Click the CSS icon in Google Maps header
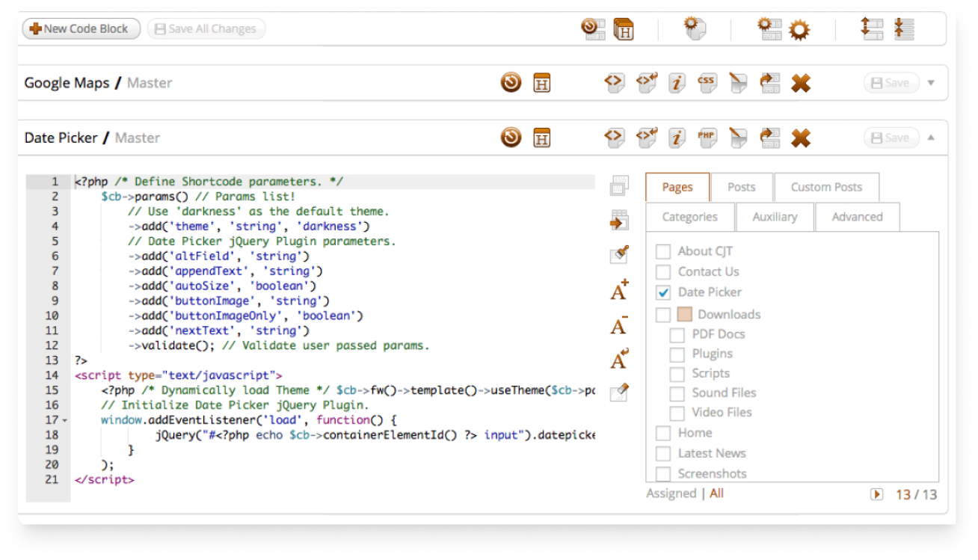Screen dimensions: 978x560 (706, 82)
